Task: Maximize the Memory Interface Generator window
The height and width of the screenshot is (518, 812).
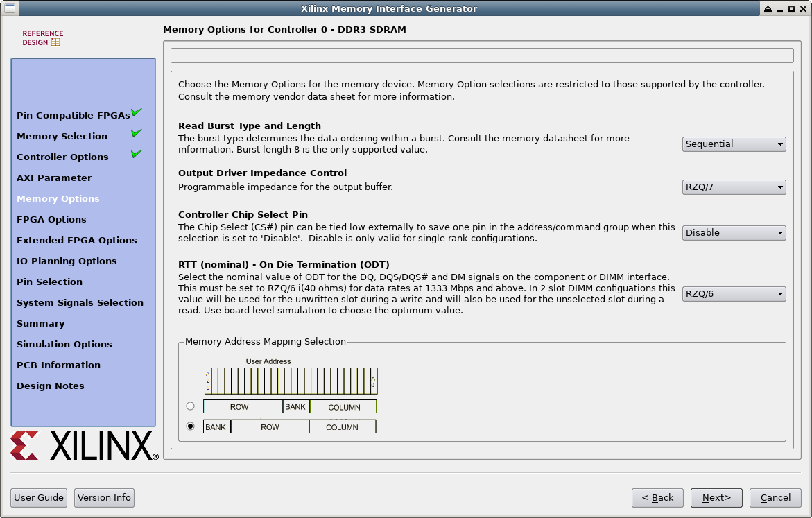Action: [791, 8]
